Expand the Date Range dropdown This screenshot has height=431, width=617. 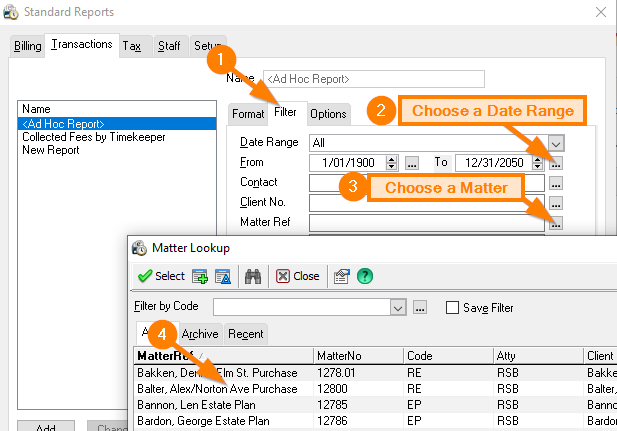(x=556, y=143)
